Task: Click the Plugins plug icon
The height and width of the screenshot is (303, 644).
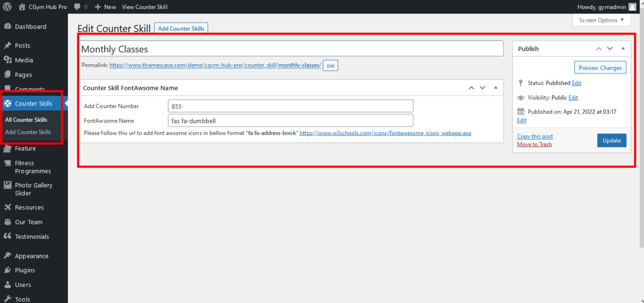Action: coord(8,270)
